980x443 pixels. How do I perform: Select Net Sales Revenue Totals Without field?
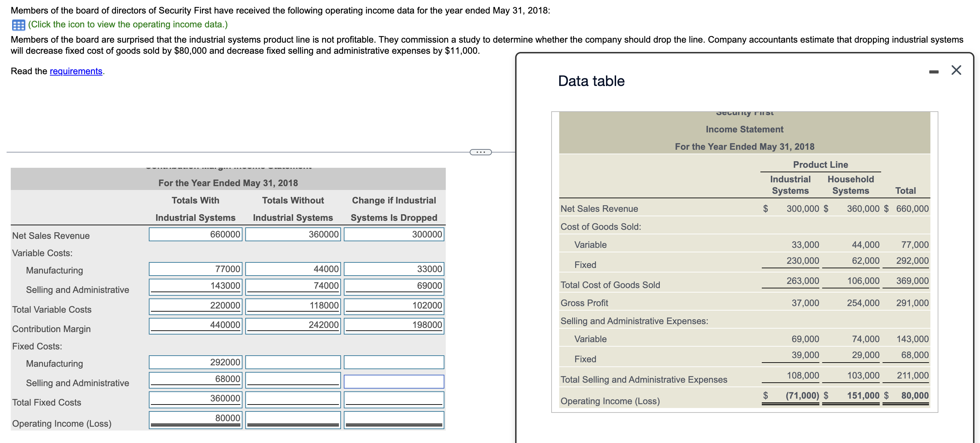(x=293, y=234)
